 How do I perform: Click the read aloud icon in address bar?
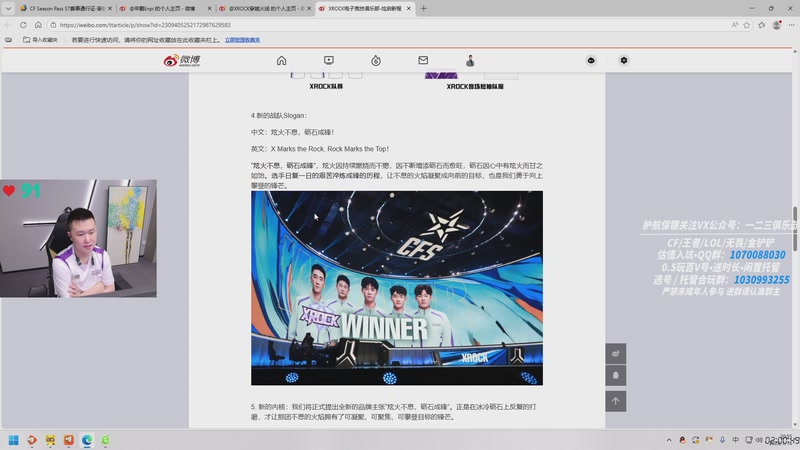735,24
